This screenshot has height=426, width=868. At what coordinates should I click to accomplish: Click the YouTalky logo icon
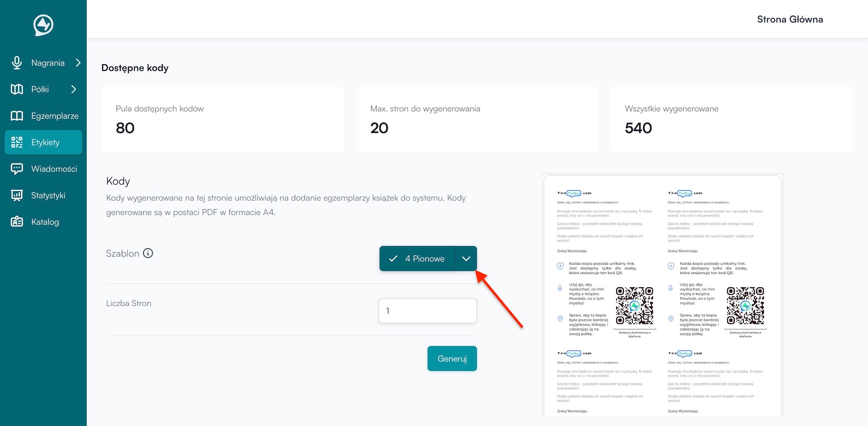[43, 25]
